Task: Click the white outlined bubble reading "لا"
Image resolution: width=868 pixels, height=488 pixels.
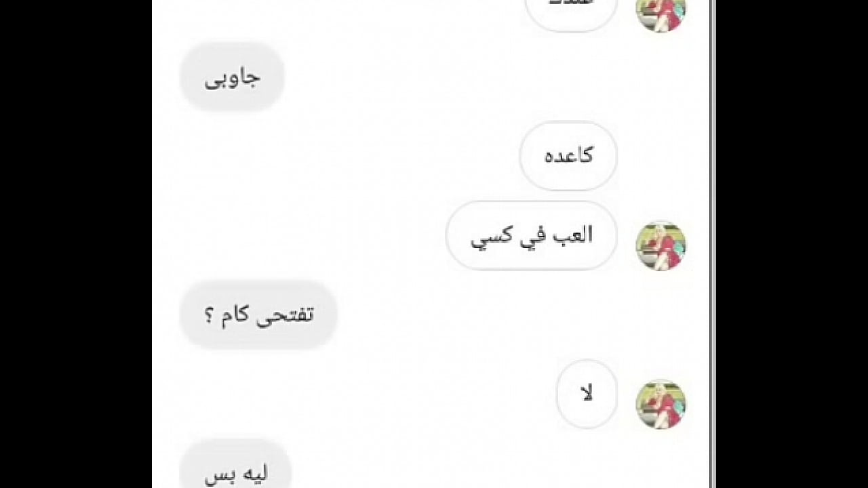Action: pos(587,394)
